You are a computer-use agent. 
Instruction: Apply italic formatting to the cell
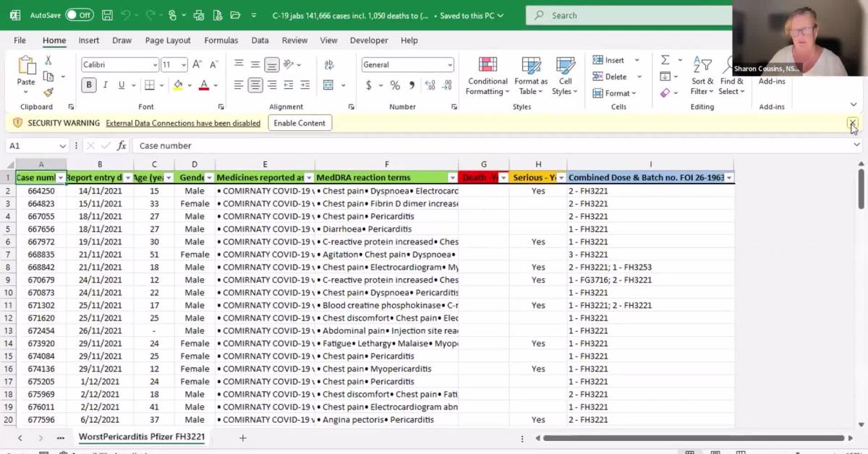[105, 85]
